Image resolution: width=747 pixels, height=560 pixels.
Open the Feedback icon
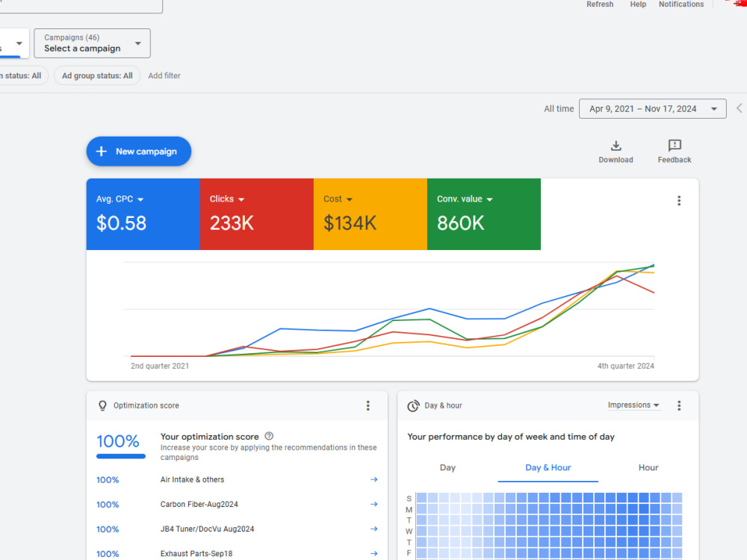click(675, 146)
